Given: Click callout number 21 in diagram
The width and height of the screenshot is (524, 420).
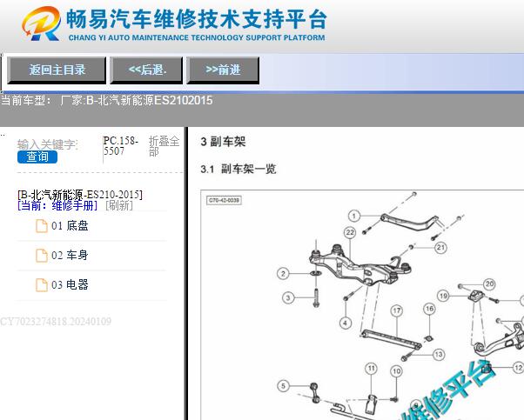Looking at the screenshot, I should 440,248.
